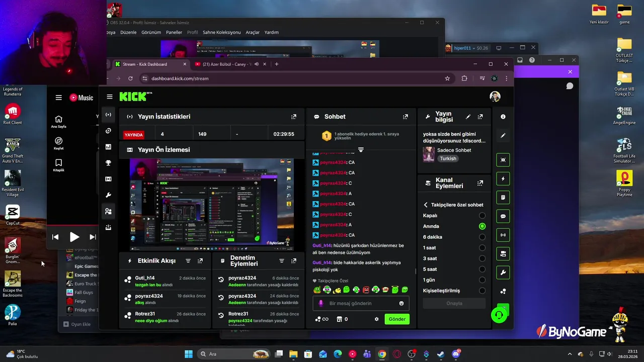Open Keşfet in YouTube Music

59,143
